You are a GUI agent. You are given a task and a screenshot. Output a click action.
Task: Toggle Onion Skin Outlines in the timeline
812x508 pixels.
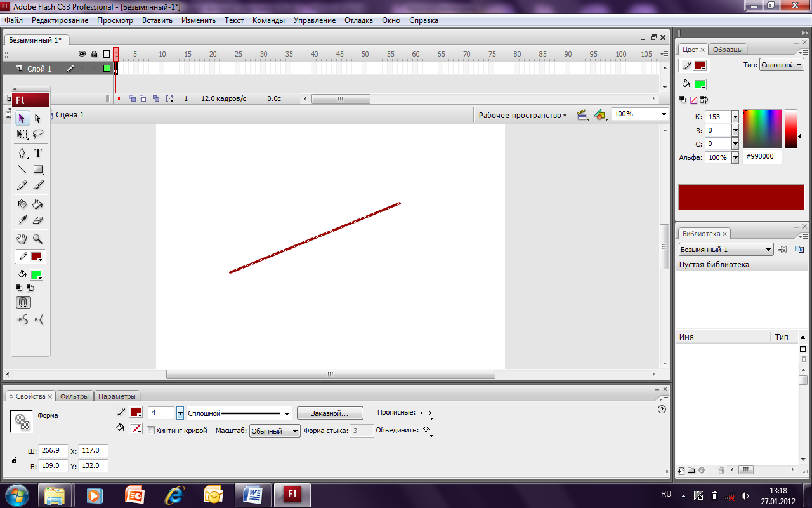pyautogui.click(x=143, y=98)
